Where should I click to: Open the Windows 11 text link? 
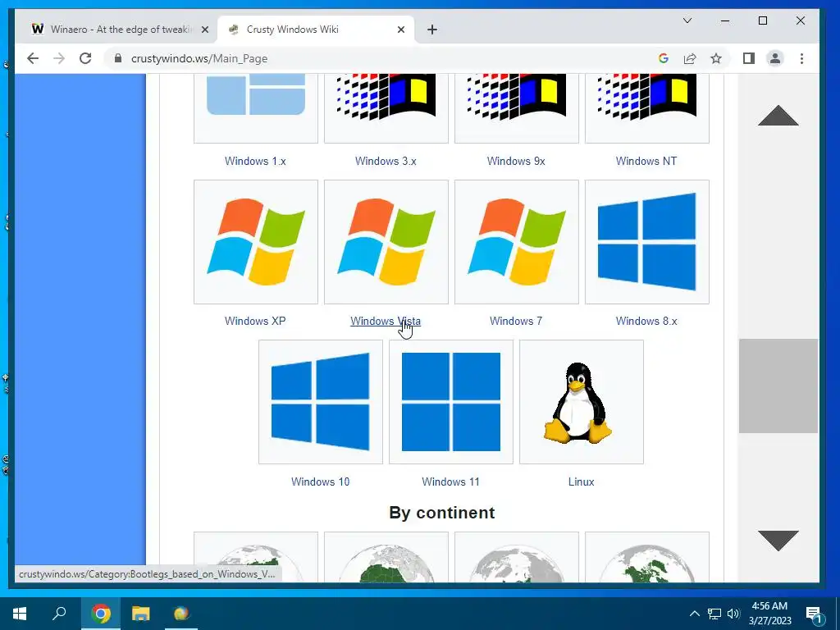tap(450, 482)
